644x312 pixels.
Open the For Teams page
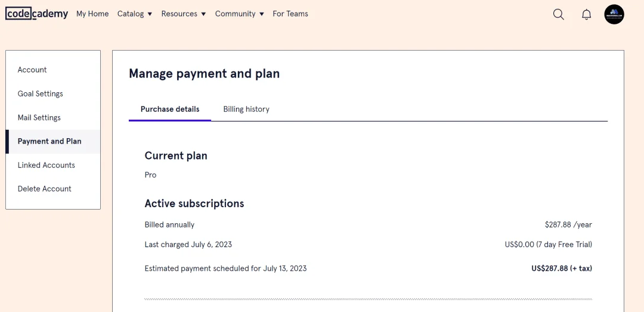(290, 14)
